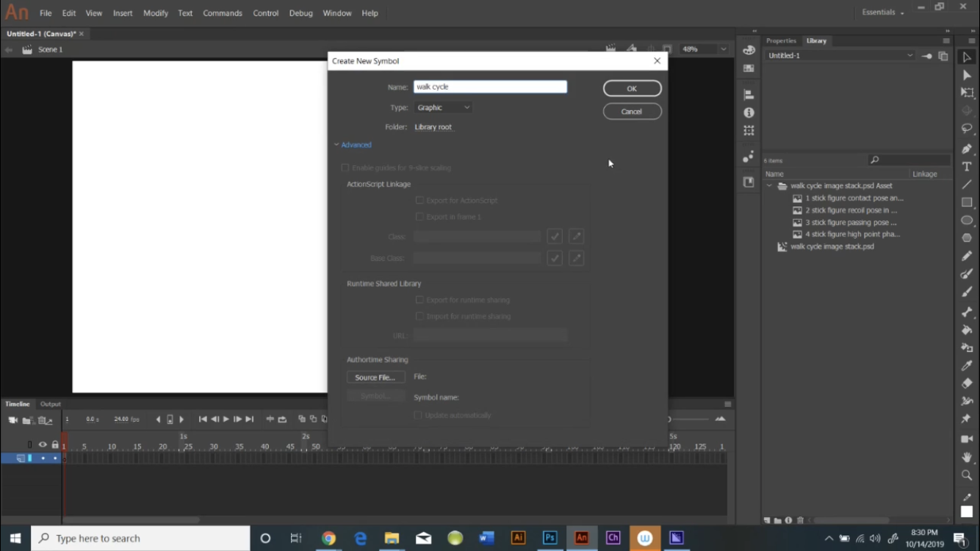Click the OK button to create symbol

(632, 87)
